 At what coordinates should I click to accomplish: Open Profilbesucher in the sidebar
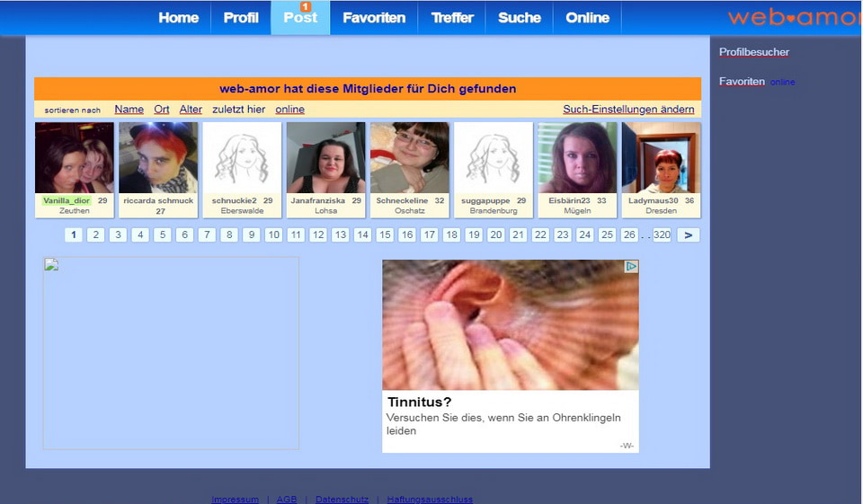click(753, 52)
